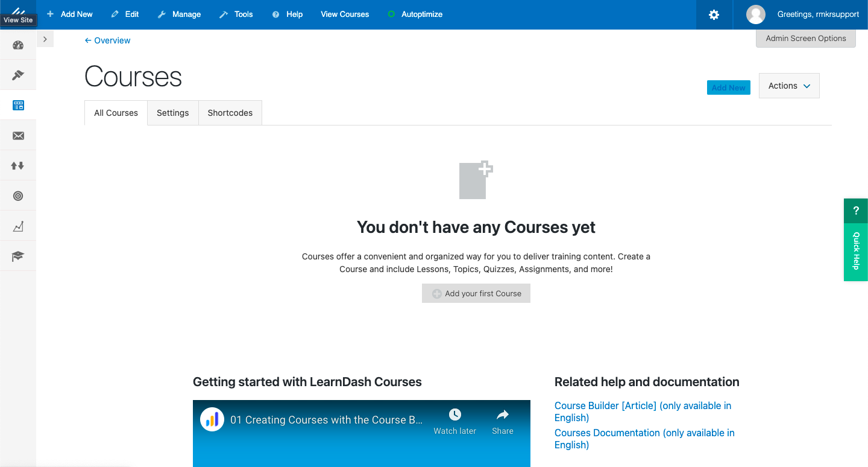
Task: Open the envelope mail icon in sidebar
Action: pos(17,135)
